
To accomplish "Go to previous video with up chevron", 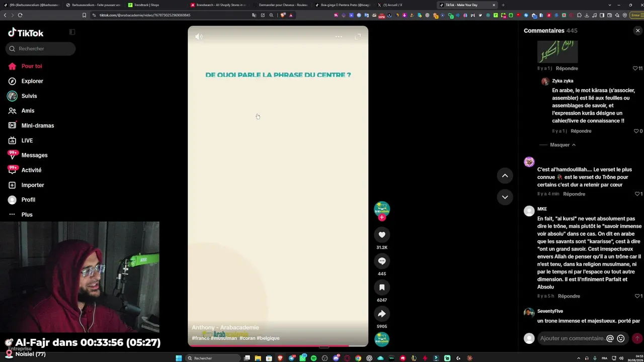I will click(x=505, y=175).
